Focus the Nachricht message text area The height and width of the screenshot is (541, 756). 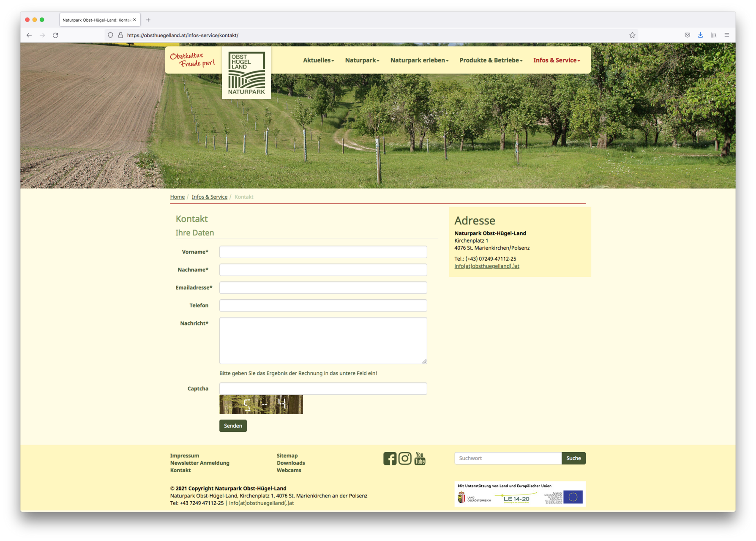click(x=323, y=341)
